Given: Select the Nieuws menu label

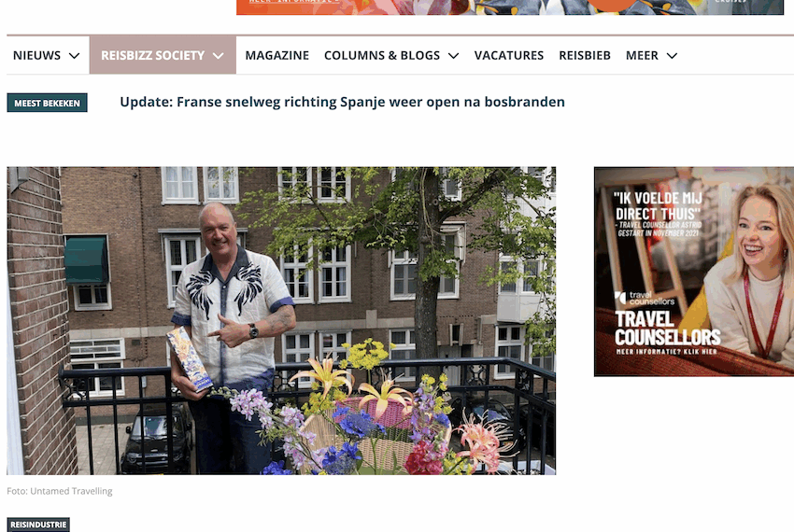Looking at the screenshot, I should click(36, 55).
